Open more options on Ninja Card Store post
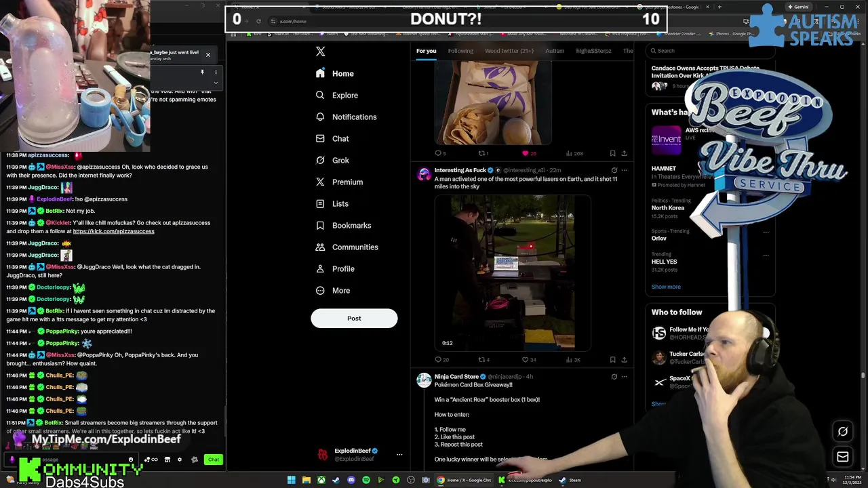 (624, 377)
